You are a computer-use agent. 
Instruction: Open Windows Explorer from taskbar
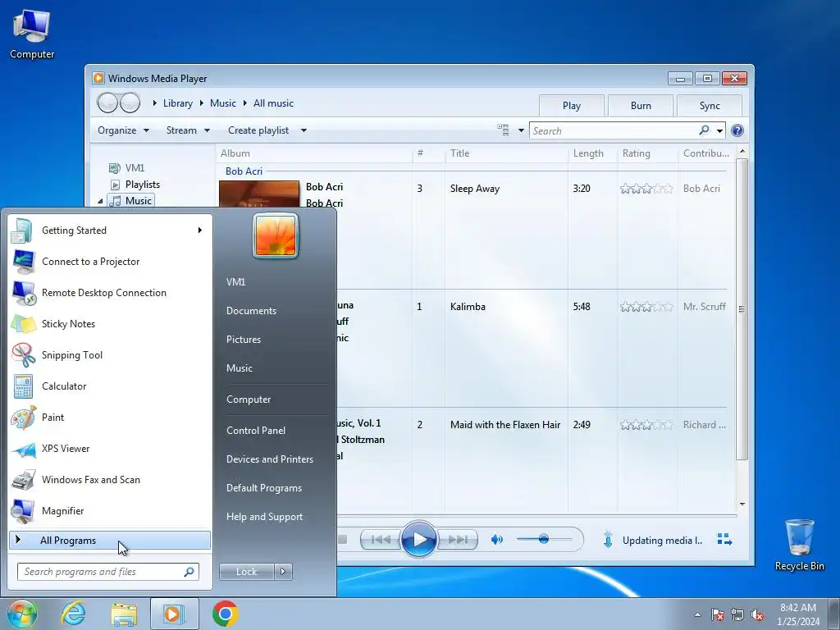point(124,614)
